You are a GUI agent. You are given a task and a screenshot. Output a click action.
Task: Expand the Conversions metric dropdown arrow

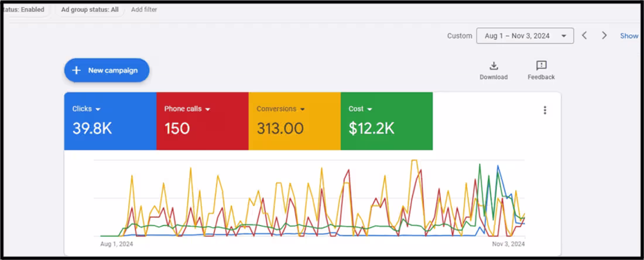click(x=303, y=110)
